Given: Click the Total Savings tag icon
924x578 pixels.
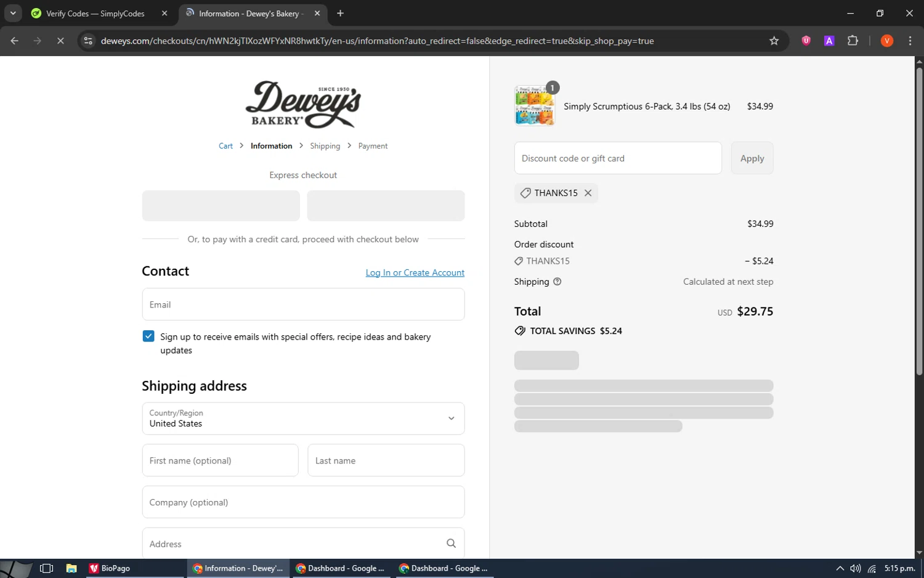Looking at the screenshot, I should pyautogui.click(x=520, y=331).
